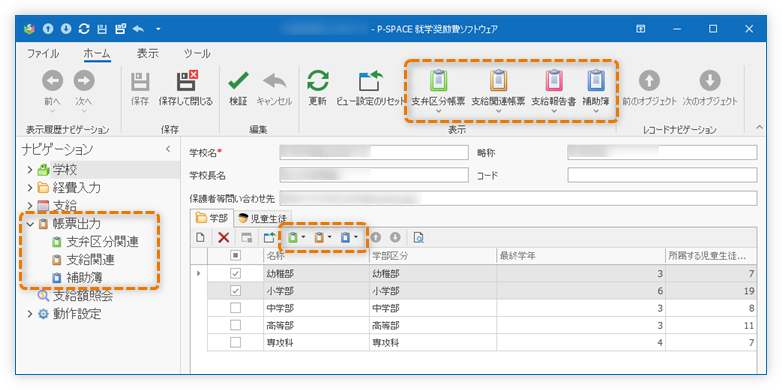Open the 支給関連帳票 report dropdown
Image resolution: width=782 pixels, height=390 pixels.
coord(498,92)
